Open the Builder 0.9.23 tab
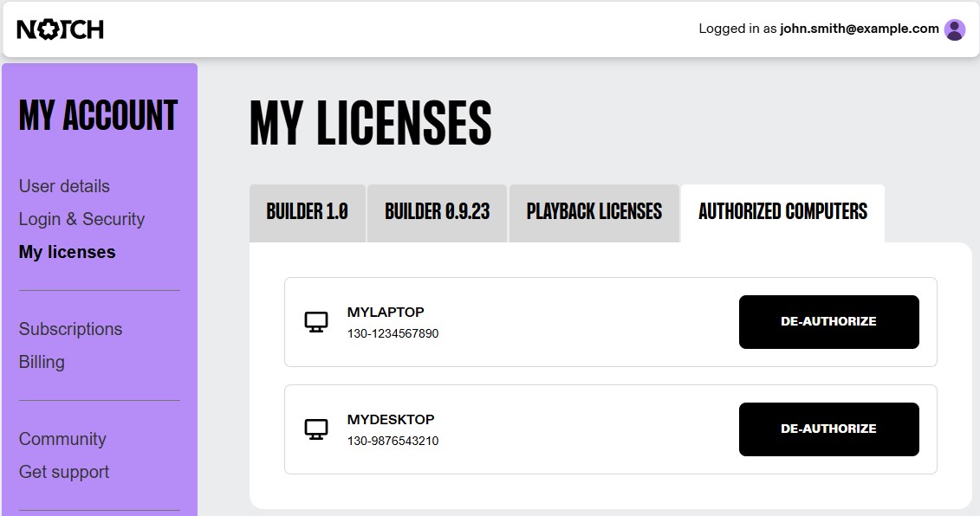This screenshot has height=516, width=980. pyautogui.click(x=436, y=210)
